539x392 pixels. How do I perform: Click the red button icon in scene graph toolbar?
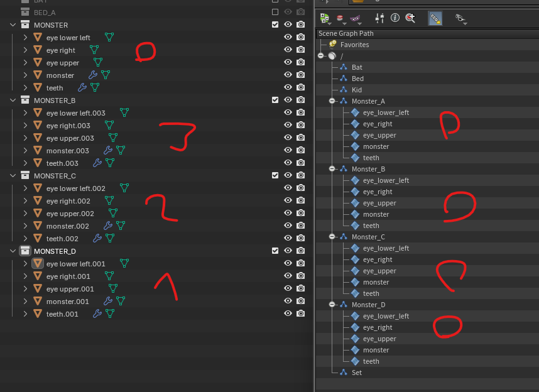pos(340,18)
